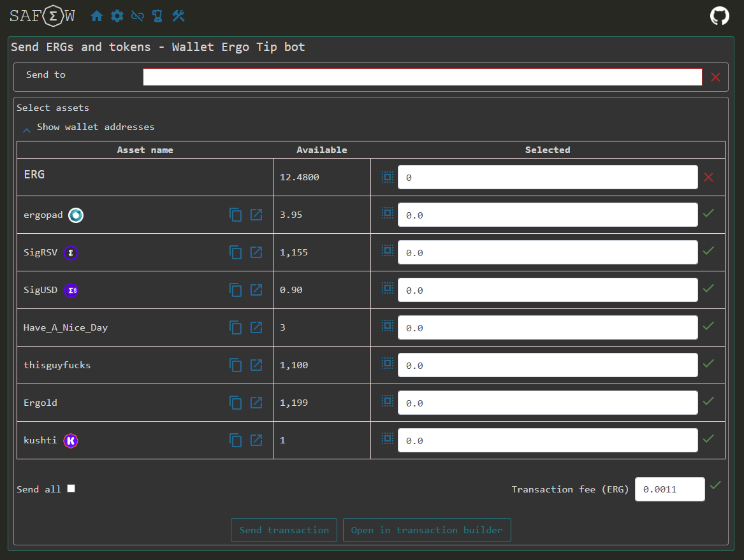Open kushti token in explorer
Viewport: 744px width, 560px height.
point(256,440)
